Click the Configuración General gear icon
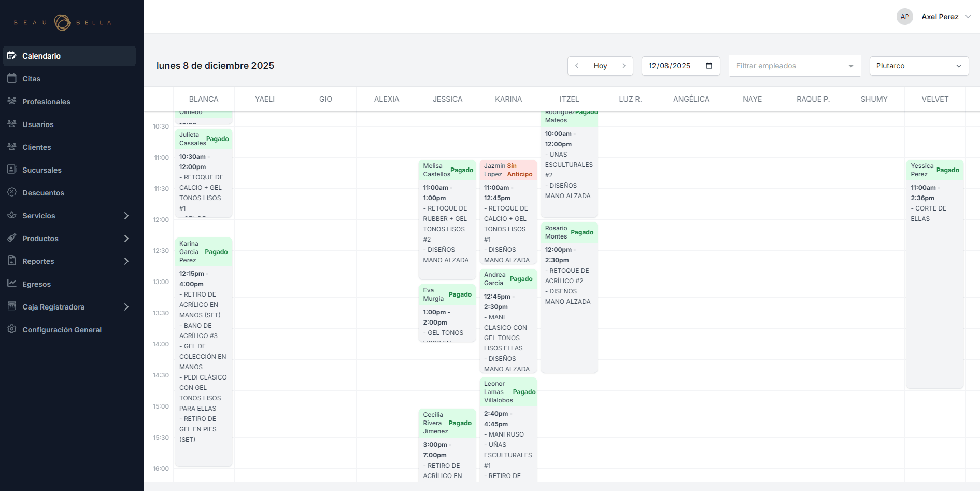The height and width of the screenshot is (491, 980). coord(12,329)
